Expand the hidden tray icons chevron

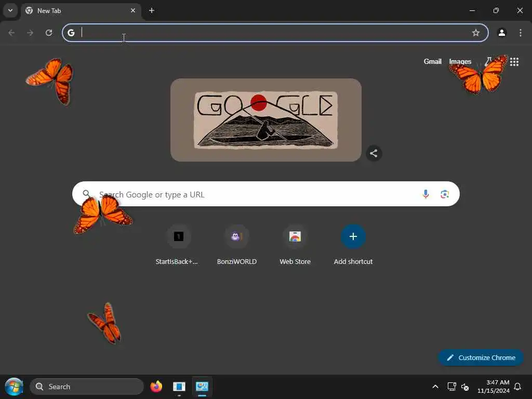[435, 387]
